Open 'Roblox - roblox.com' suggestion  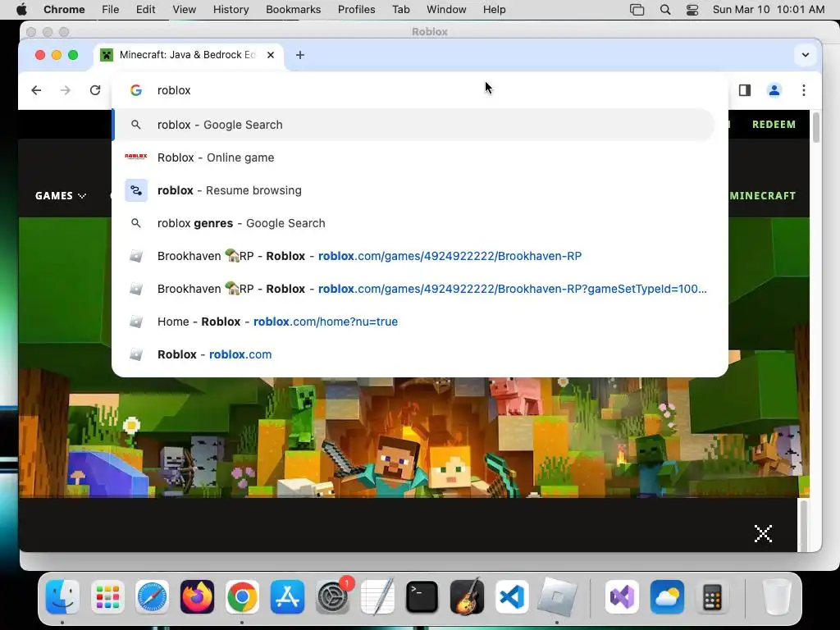[x=413, y=354]
